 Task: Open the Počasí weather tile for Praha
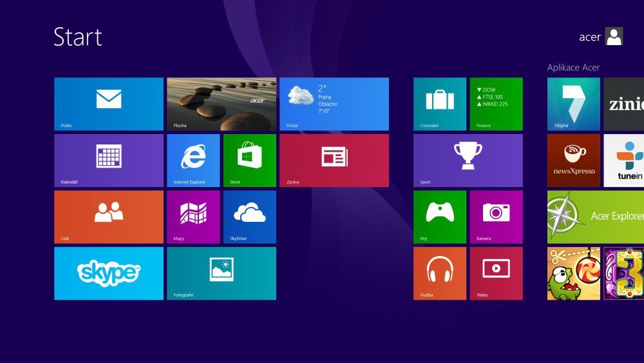click(334, 104)
